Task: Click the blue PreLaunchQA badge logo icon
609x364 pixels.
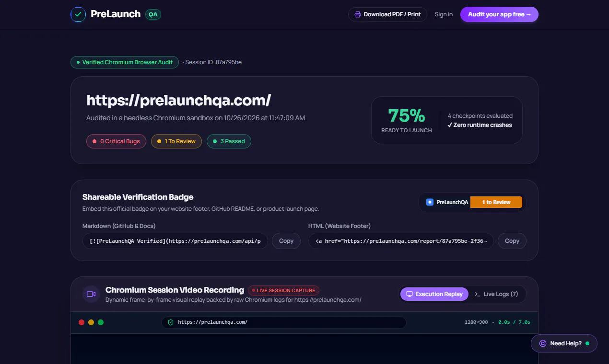Action: (x=430, y=202)
